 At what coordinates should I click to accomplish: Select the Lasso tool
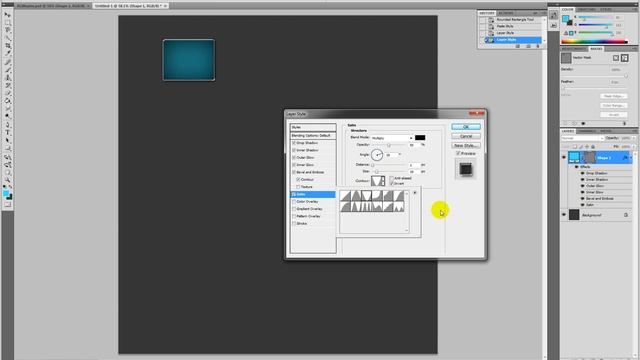(7, 30)
